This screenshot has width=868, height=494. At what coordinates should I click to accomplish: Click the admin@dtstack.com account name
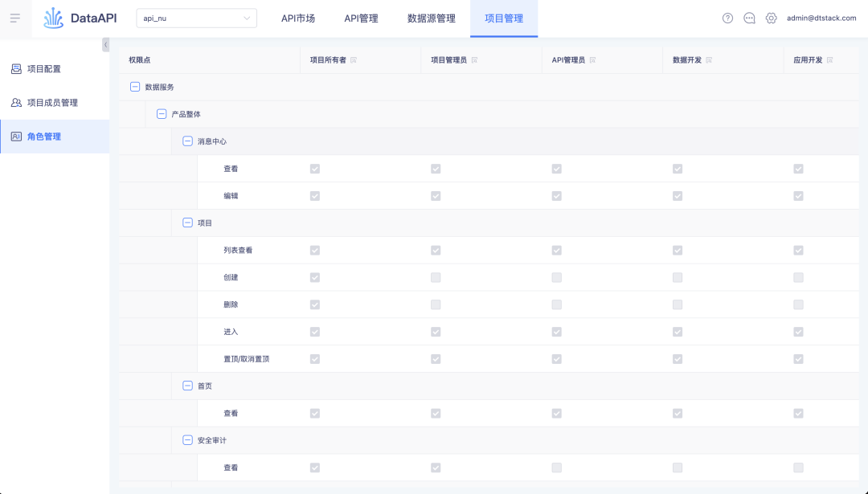click(x=821, y=18)
